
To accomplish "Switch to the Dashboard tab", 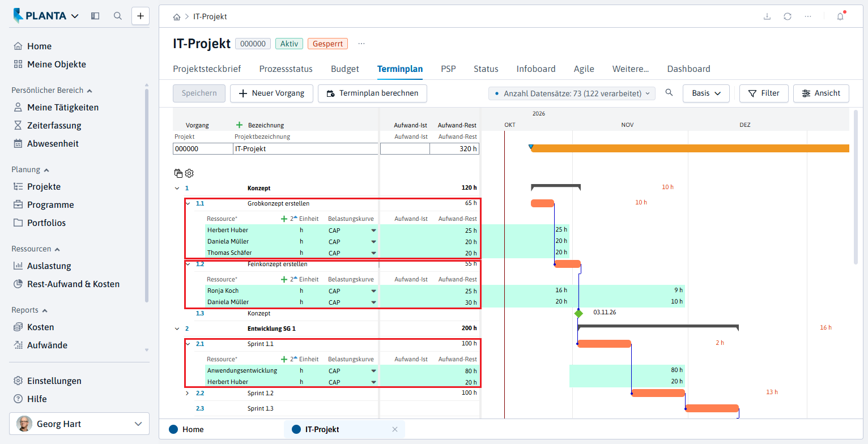I will click(x=688, y=69).
